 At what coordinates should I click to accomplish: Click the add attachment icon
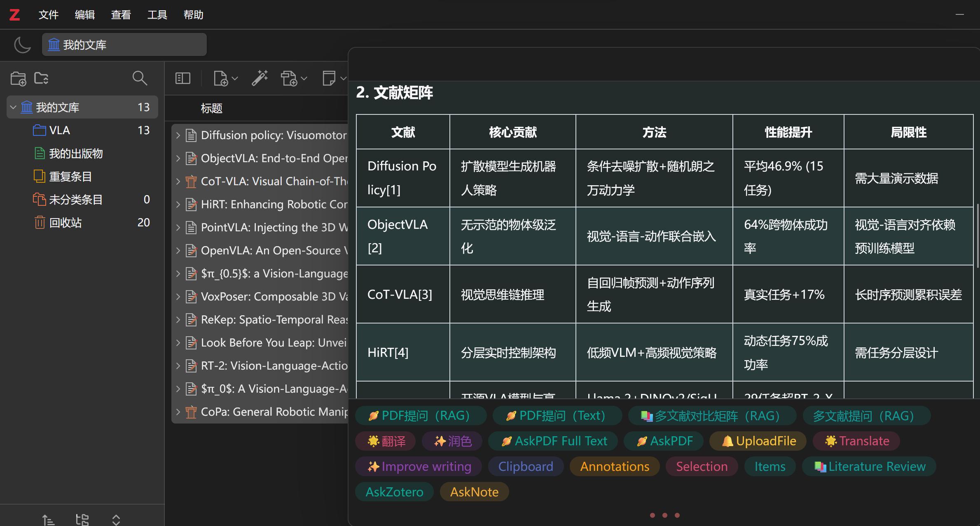(x=289, y=78)
